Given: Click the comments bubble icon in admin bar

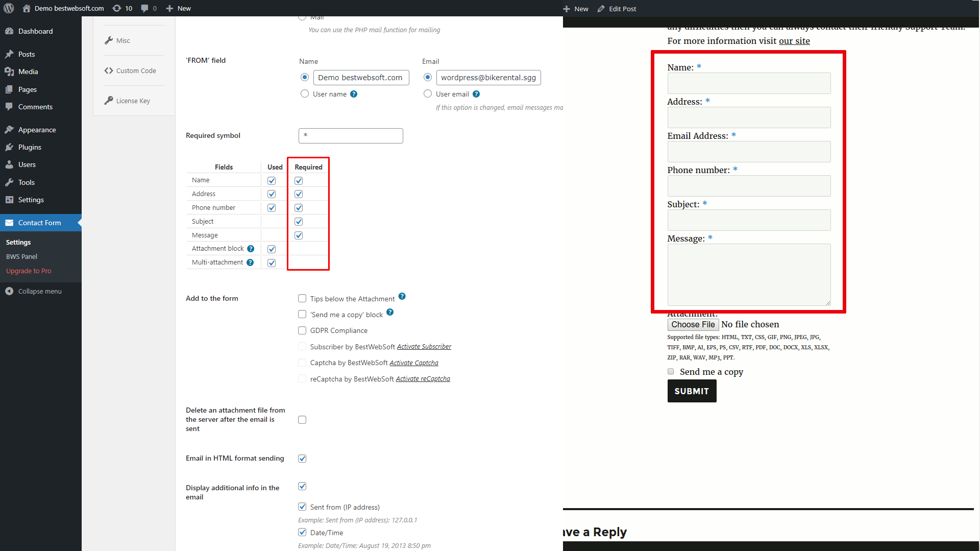Looking at the screenshot, I should (145, 8).
